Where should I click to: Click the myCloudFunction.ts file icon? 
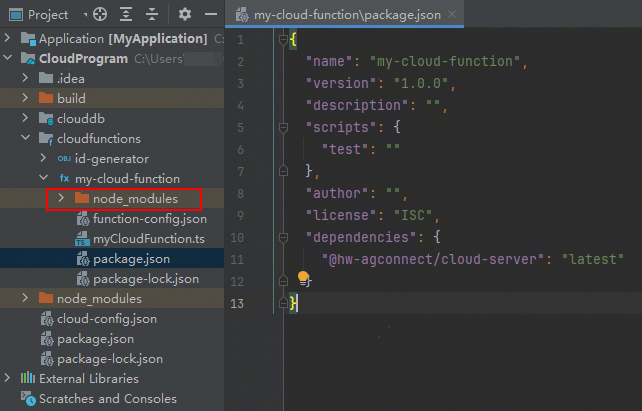[83, 239]
